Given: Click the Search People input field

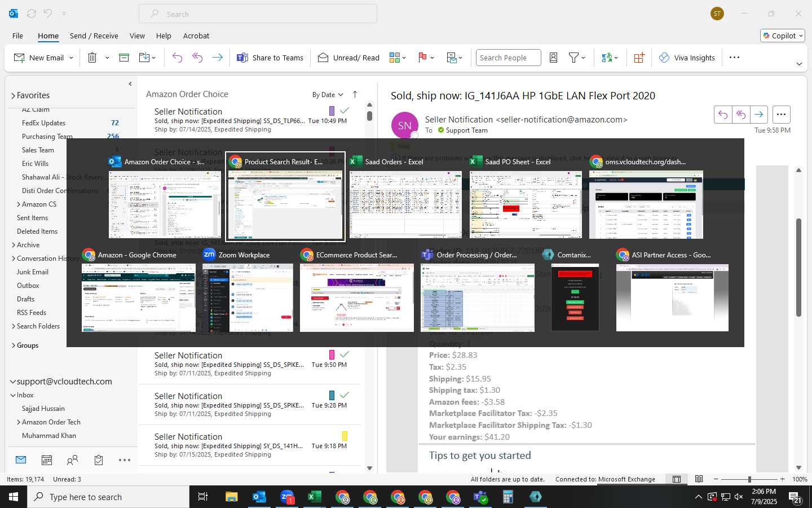Looking at the screenshot, I should pyautogui.click(x=508, y=58).
